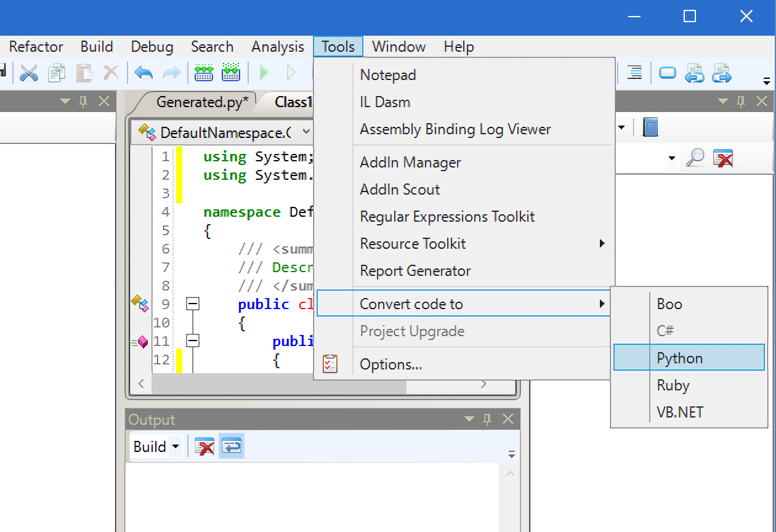The width and height of the screenshot is (776, 532).
Task: Open Options from the Tools menu
Action: click(391, 365)
